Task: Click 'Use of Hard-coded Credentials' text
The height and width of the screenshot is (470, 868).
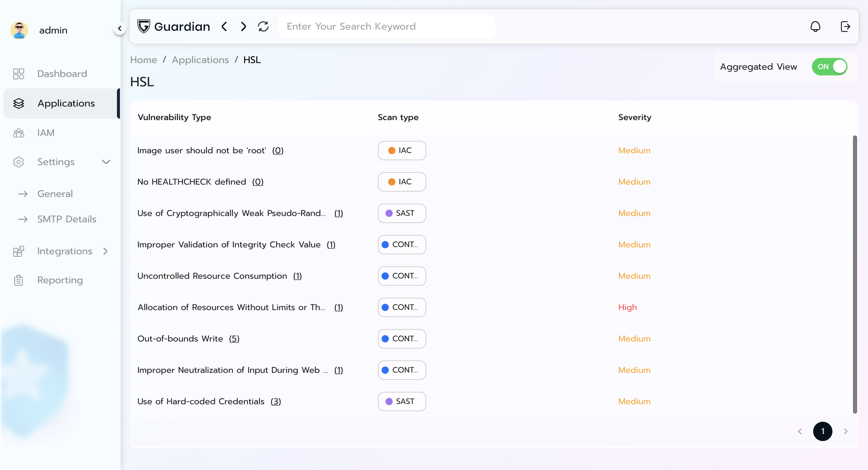Action: tap(201, 401)
